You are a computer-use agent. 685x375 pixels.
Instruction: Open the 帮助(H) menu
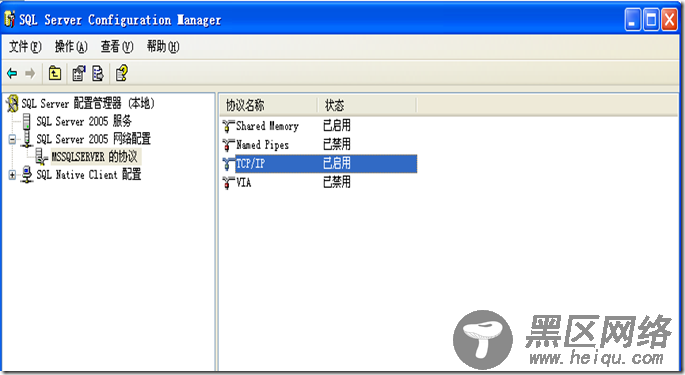163,46
